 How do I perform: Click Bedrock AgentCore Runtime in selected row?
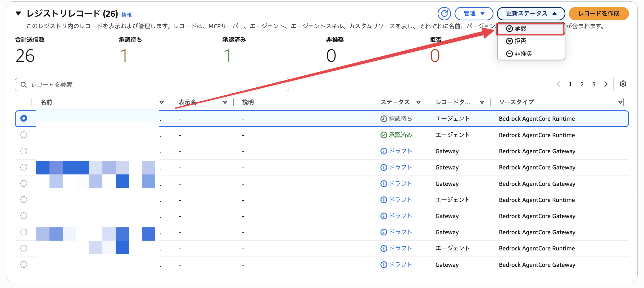[537, 119]
